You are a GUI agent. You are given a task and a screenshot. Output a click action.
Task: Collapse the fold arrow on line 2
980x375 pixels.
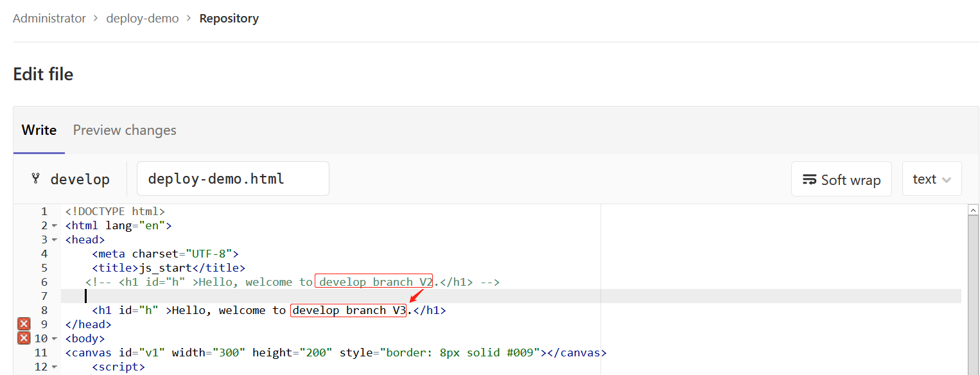tap(54, 226)
